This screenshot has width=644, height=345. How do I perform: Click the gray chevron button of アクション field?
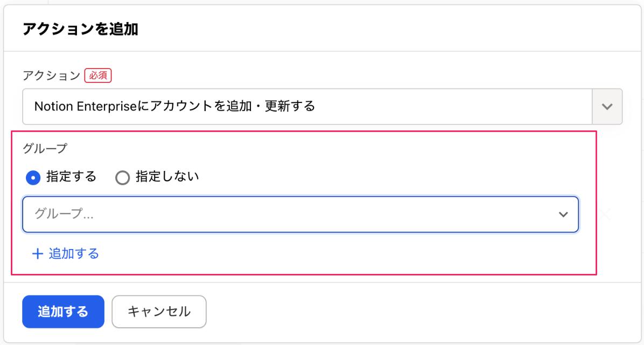pos(607,107)
